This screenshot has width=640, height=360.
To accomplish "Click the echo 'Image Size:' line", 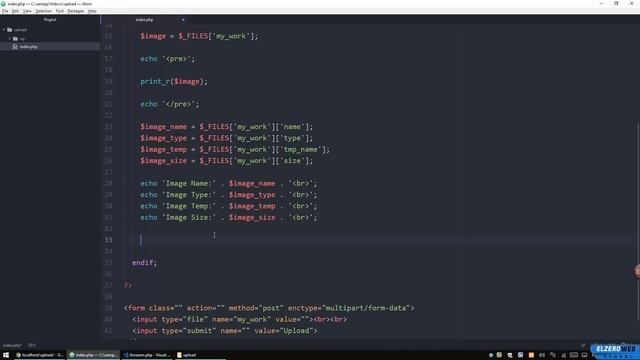I will click(229, 218).
